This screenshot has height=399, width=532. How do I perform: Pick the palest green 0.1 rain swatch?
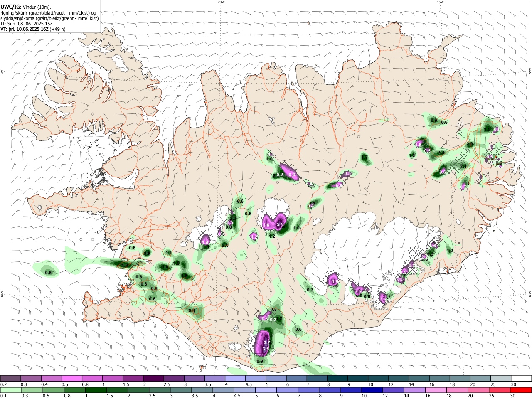pyautogui.click(x=10, y=390)
